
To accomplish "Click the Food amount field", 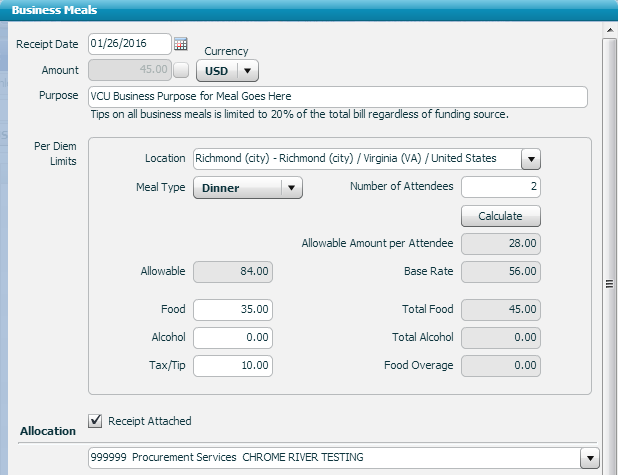I will (233, 310).
